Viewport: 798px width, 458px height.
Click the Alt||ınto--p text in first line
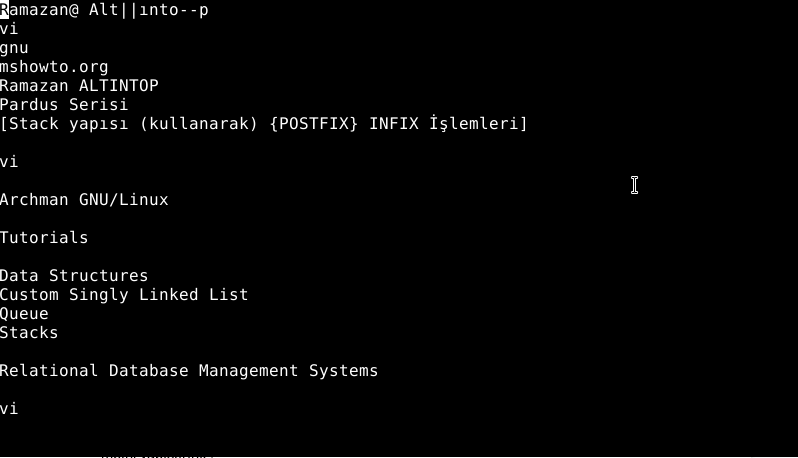click(x=149, y=10)
